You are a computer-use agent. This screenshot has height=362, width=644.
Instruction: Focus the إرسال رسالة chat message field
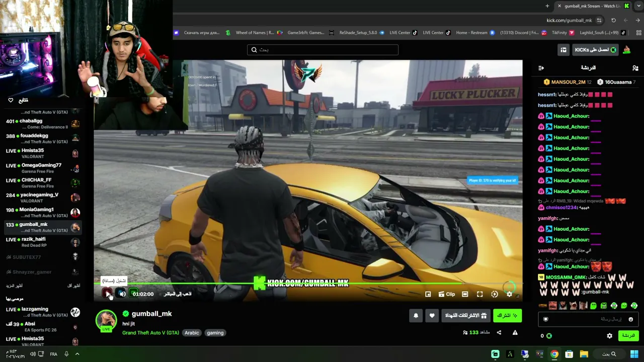pyautogui.click(x=588, y=319)
